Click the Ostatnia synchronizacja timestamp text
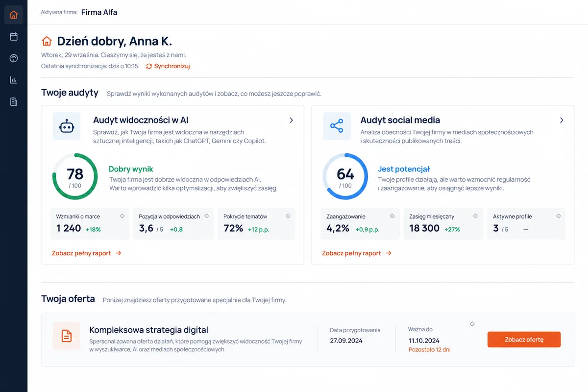The image size is (588, 392). 90,66
